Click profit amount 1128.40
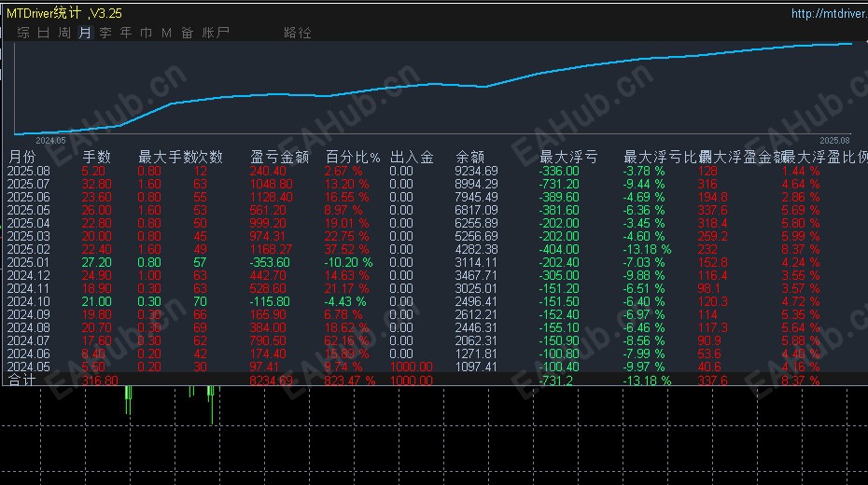This screenshot has height=485, width=868. click(x=271, y=198)
